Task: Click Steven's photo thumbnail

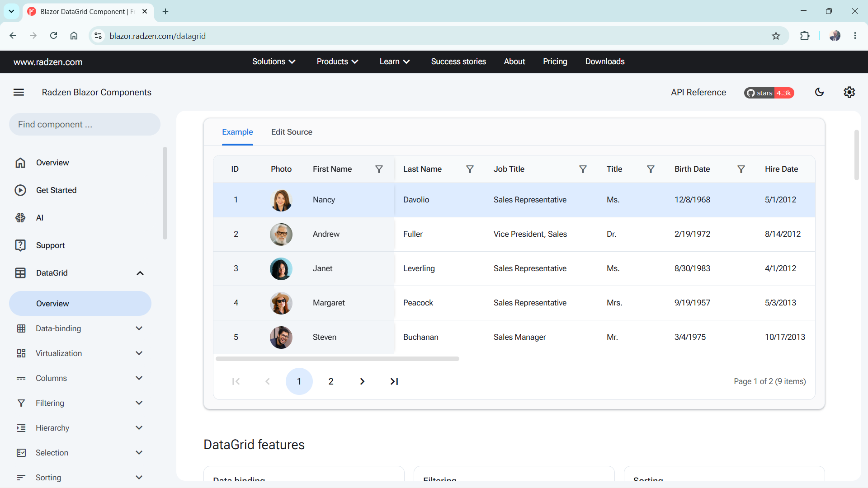Action: 281,338
